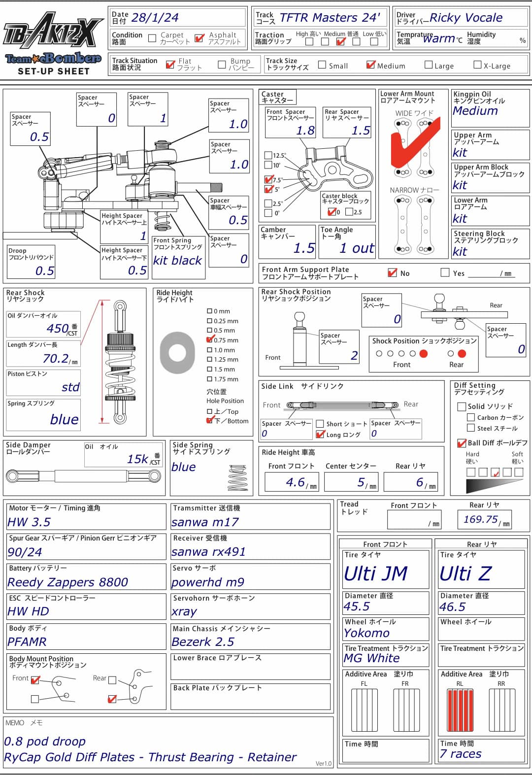The width and height of the screenshot is (532, 777).
Task: Click memo text '0.8 pod droop'
Action: (45, 741)
